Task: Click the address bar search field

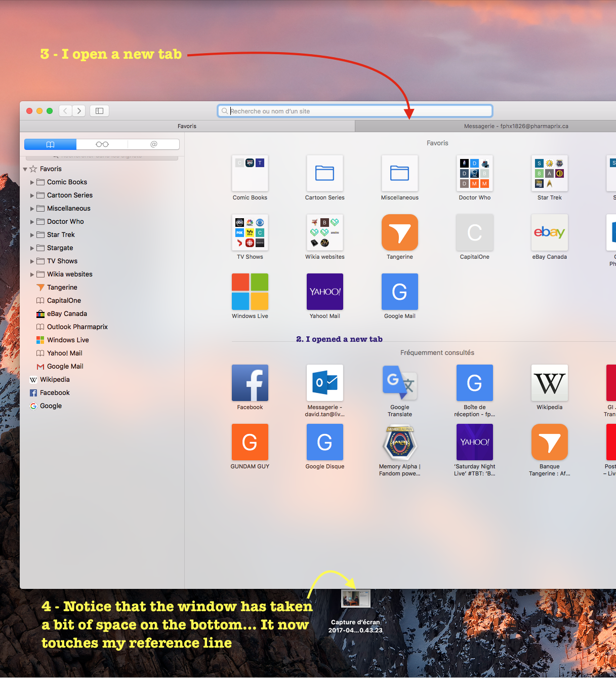Action: tap(355, 111)
